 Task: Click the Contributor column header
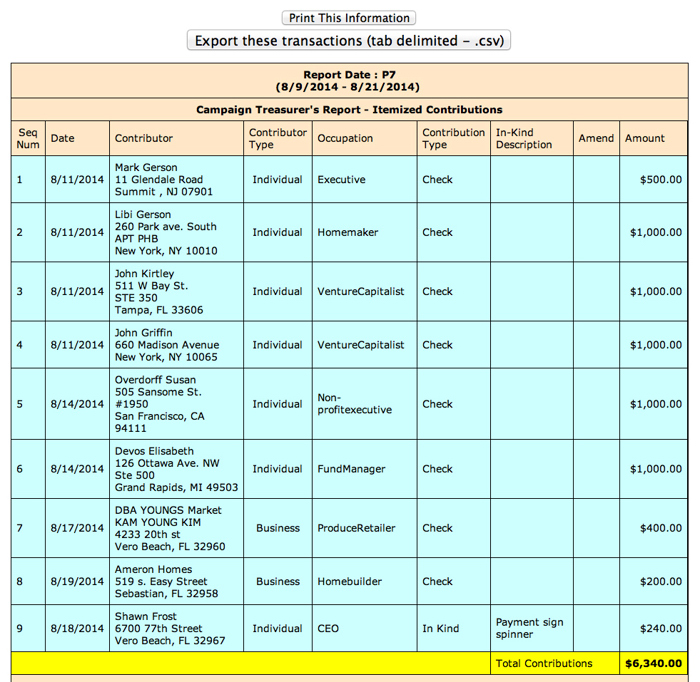144,138
